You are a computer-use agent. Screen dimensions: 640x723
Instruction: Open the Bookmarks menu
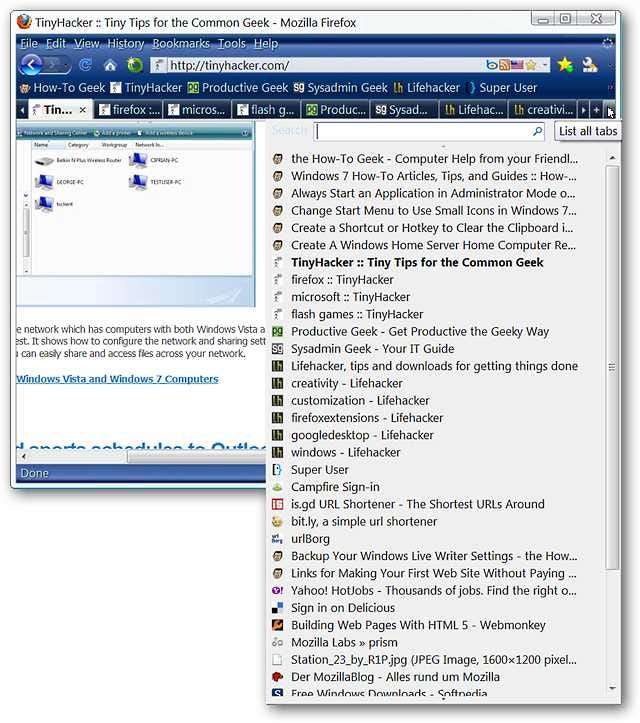[181, 43]
